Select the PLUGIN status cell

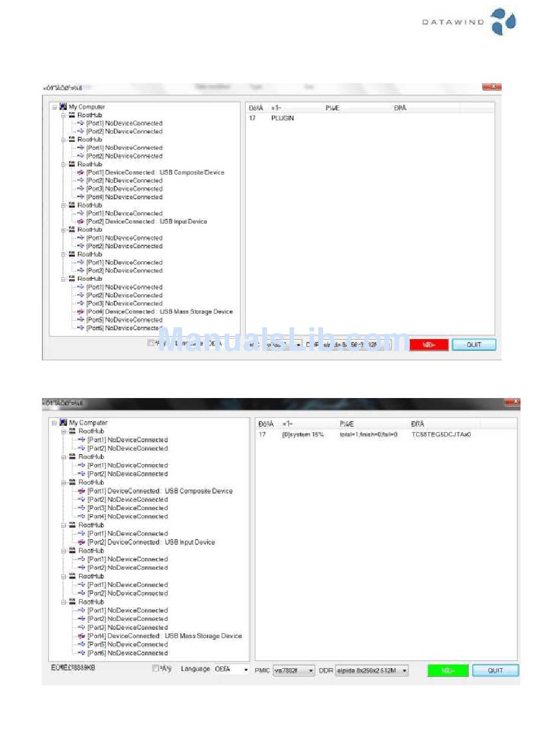coord(283,118)
